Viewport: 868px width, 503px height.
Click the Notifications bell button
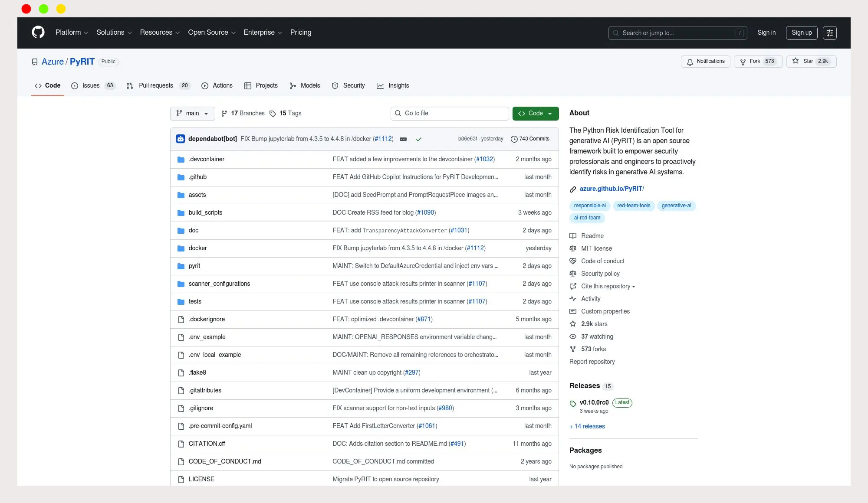tap(705, 62)
